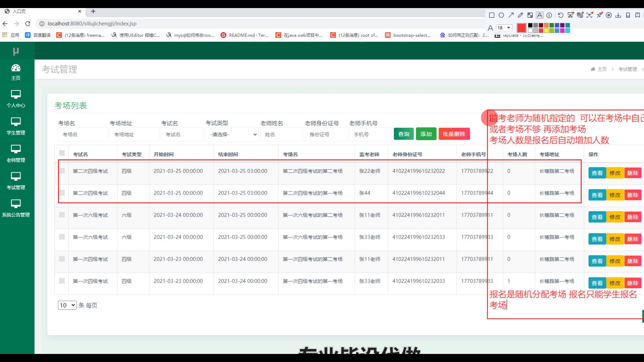644x362 pixels.
Task: Click the green 查询 button
Action: 404,134
